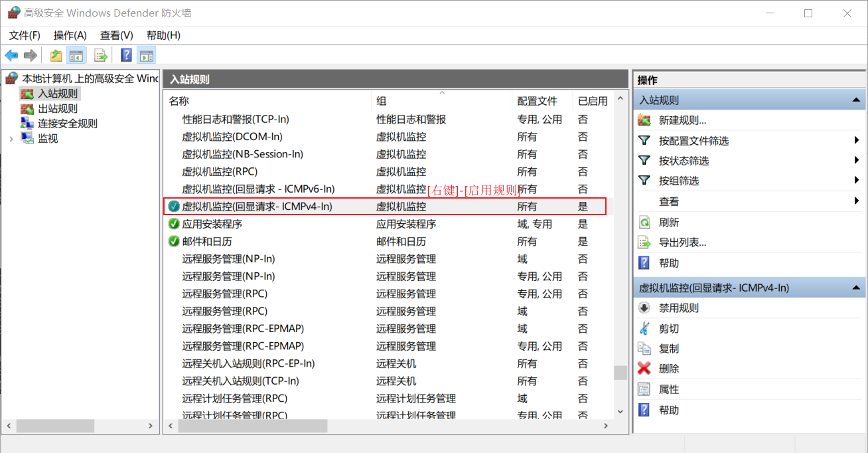Click the 新建规则 icon in actions pane

click(644, 120)
